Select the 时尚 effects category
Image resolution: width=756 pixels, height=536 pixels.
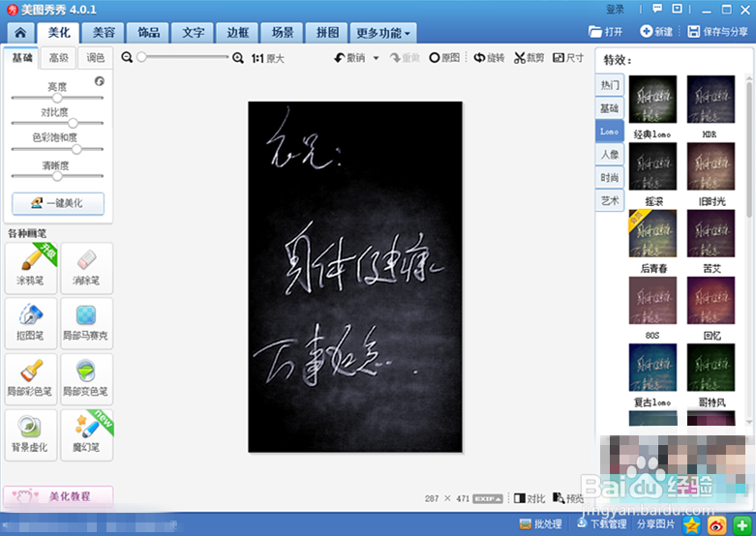pyautogui.click(x=610, y=177)
